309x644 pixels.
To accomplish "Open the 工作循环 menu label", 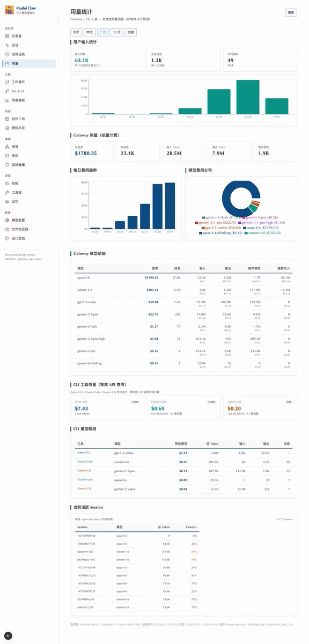I will (x=18, y=82).
